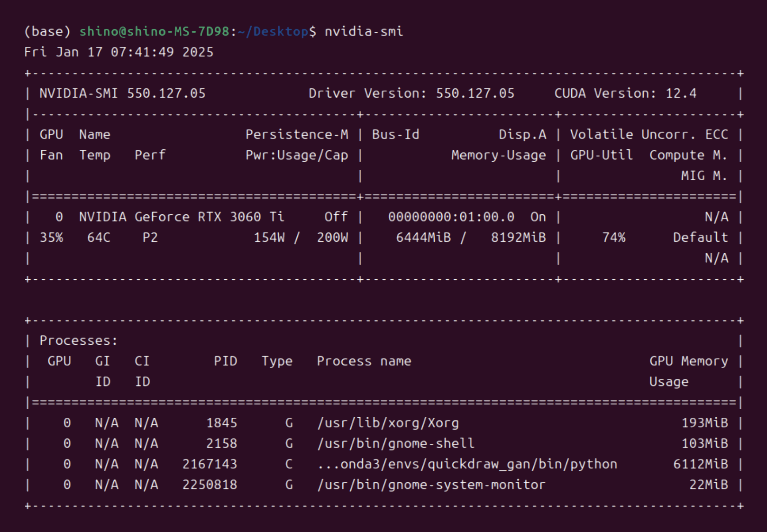Click the 'GPU Memory' column header
767x532 pixels.
(688, 361)
